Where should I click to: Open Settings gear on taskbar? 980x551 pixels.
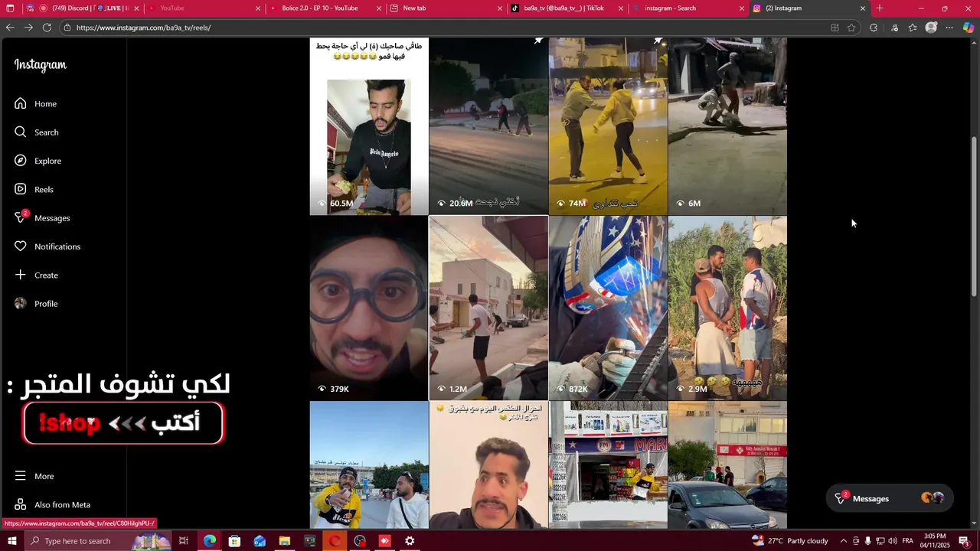pyautogui.click(x=410, y=541)
